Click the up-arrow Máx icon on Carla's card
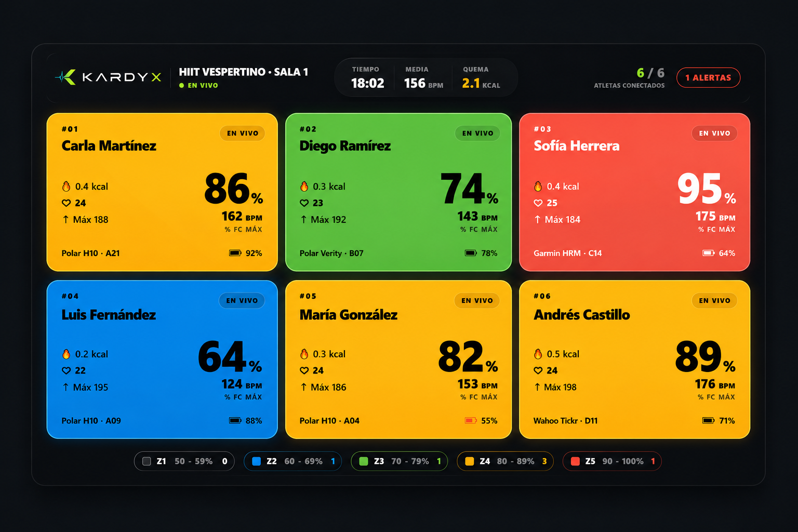The image size is (798, 532). [x=65, y=219]
